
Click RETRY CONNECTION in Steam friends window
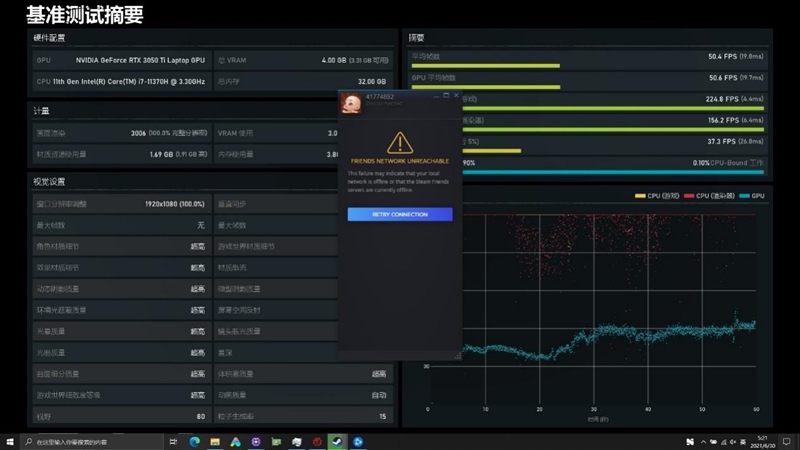400,214
